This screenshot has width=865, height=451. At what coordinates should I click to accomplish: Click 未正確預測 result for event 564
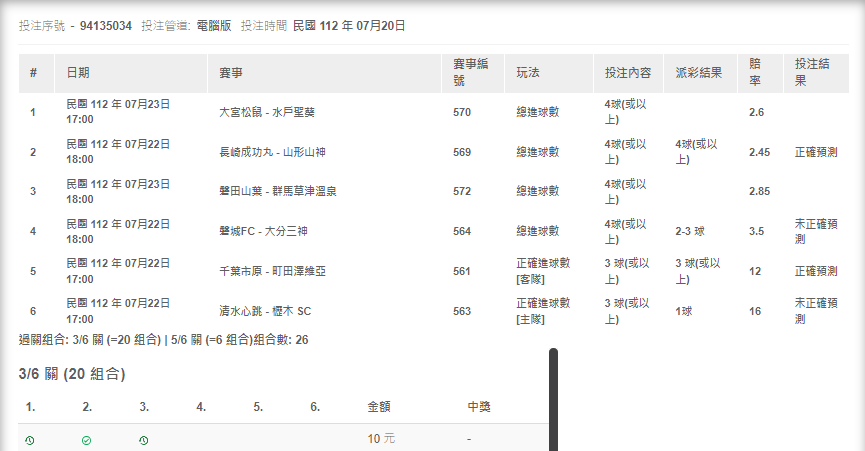click(816, 231)
